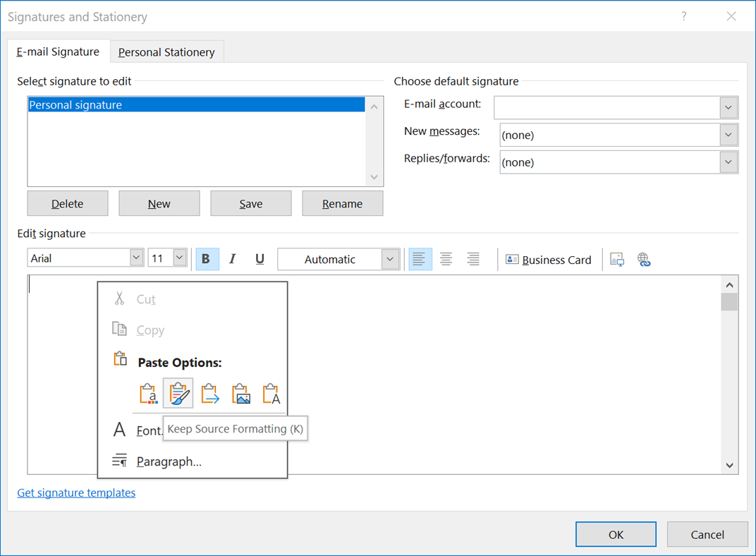756x556 pixels.
Task: Select Personal signature in the list
Action: click(x=196, y=104)
